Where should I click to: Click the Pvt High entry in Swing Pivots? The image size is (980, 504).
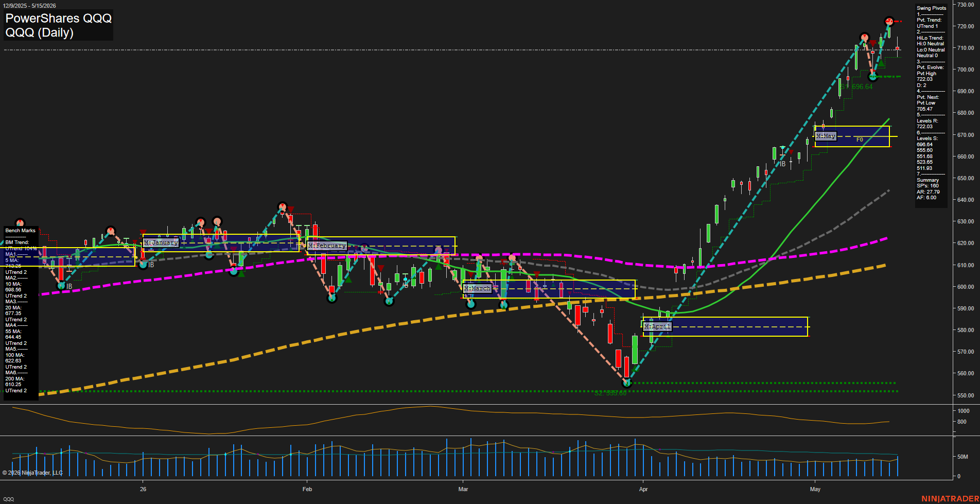tap(926, 74)
